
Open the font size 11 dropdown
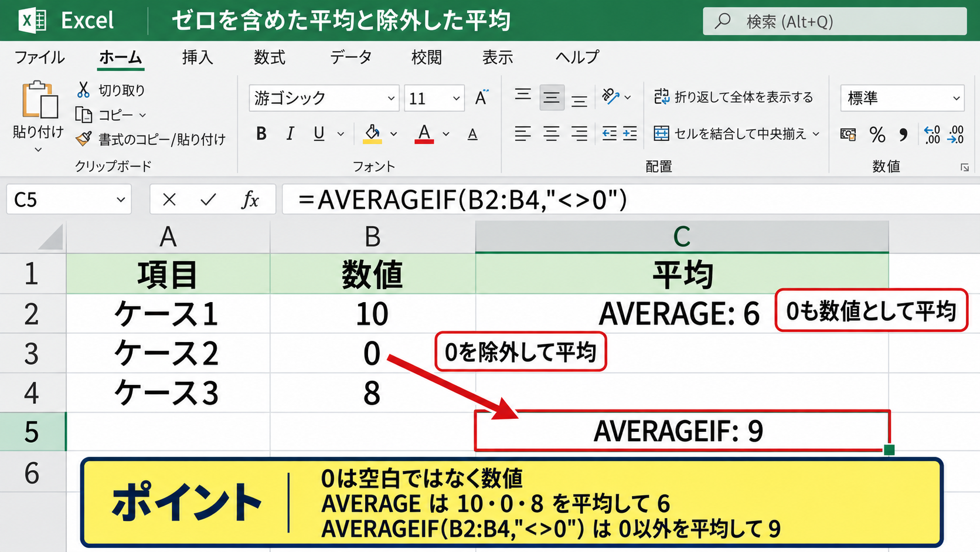point(456,98)
